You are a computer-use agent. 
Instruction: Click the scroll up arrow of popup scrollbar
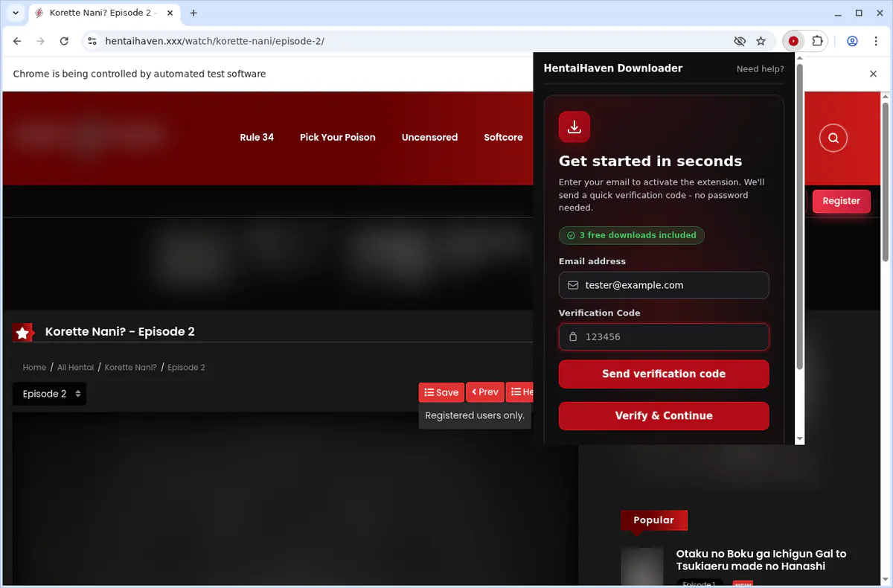800,57
